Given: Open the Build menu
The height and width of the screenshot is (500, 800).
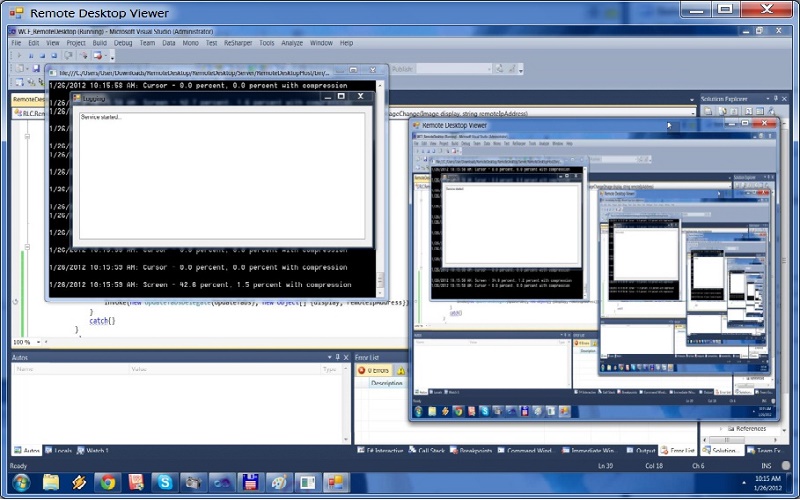Looking at the screenshot, I should click(99, 43).
